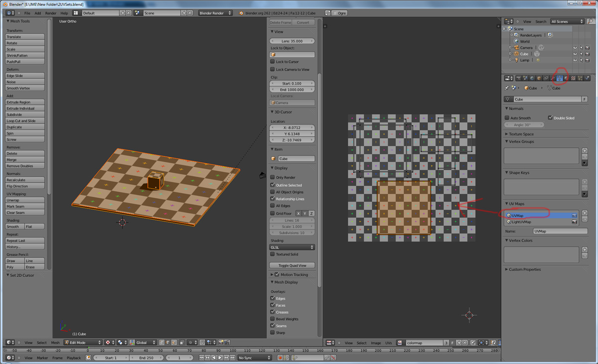Open the Edit Mode dropdown

coord(82,343)
